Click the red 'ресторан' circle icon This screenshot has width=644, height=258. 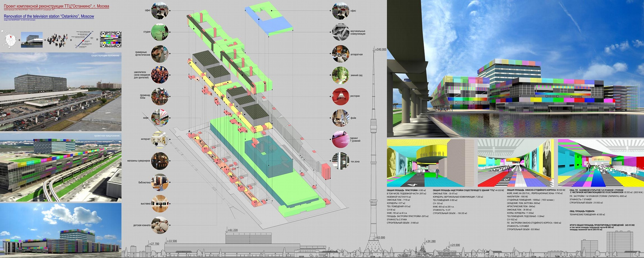(x=340, y=96)
